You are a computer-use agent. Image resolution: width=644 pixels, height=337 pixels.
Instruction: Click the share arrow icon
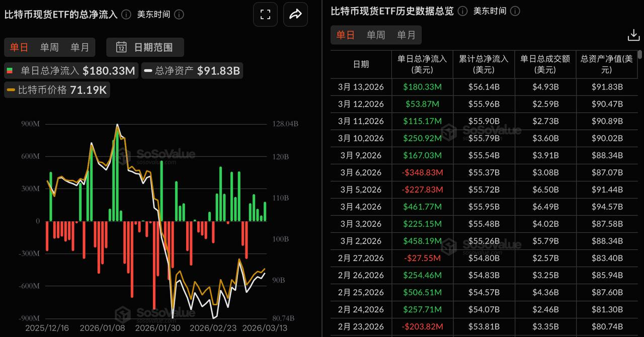click(x=295, y=15)
